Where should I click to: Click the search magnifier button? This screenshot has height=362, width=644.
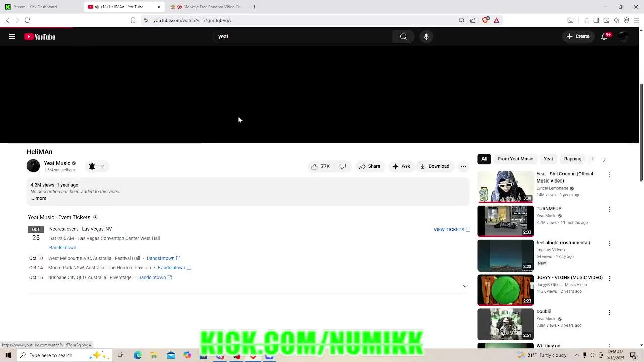[x=403, y=37]
